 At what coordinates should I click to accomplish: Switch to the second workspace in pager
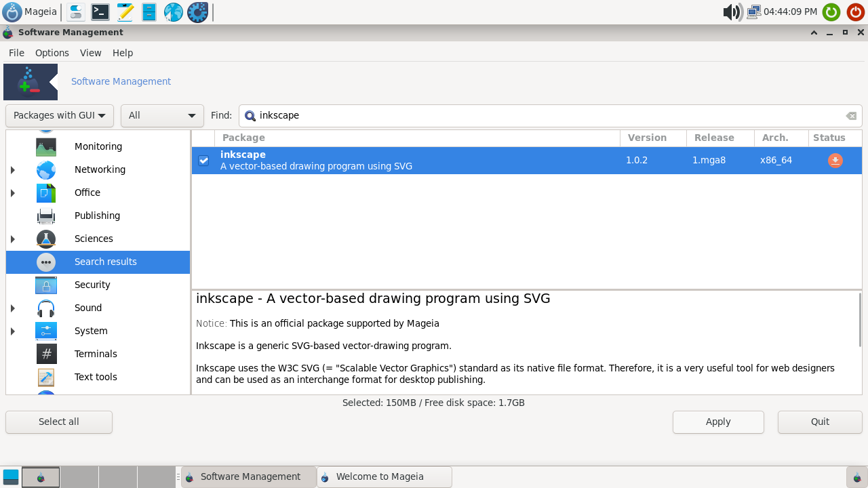click(x=79, y=477)
